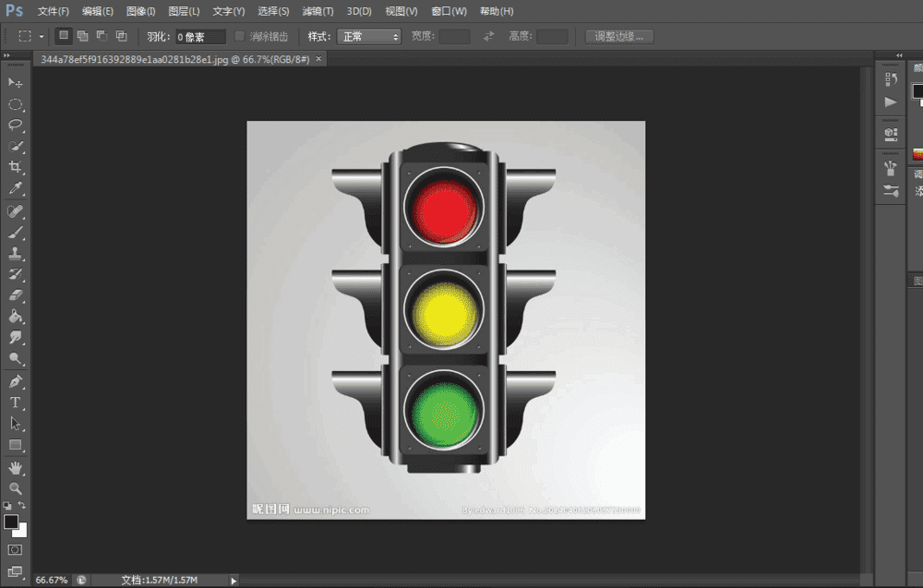Open the marquee tool preset picker
This screenshot has width=923, height=588.
pyautogui.click(x=42, y=37)
